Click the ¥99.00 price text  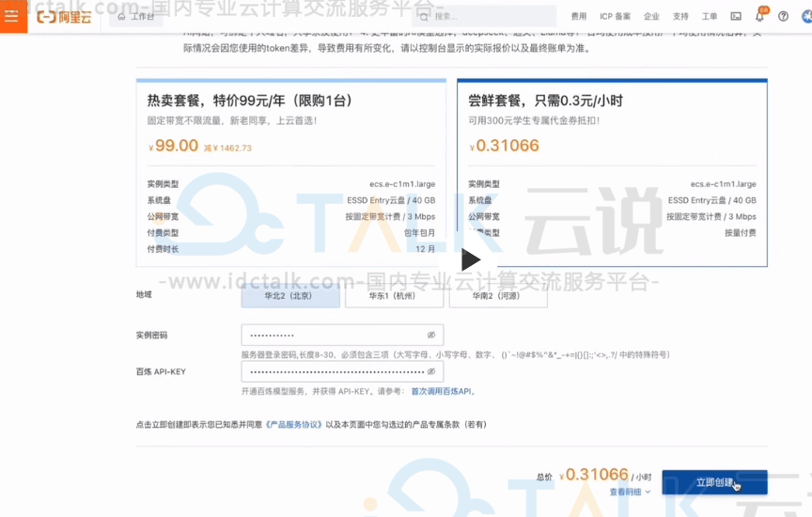pyautogui.click(x=174, y=146)
